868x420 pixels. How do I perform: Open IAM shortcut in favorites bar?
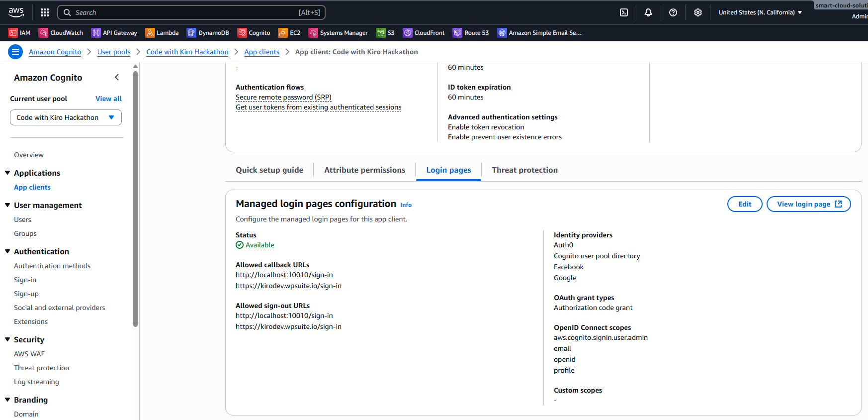click(x=19, y=33)
